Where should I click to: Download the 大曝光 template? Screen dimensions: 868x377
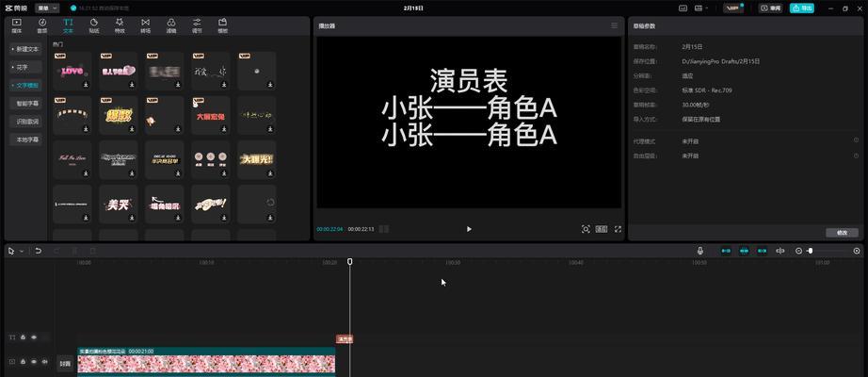coord(270,173)
